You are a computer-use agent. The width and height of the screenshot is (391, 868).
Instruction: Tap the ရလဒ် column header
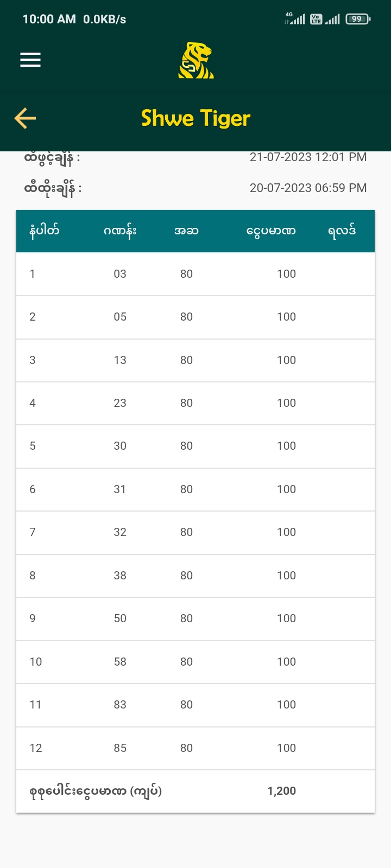[x=342, y=231]
